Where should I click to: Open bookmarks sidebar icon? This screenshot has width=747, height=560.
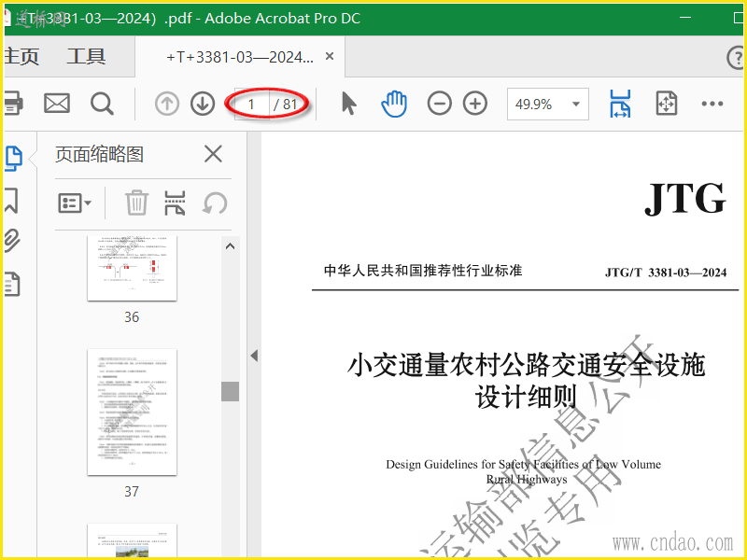point(11,200)
